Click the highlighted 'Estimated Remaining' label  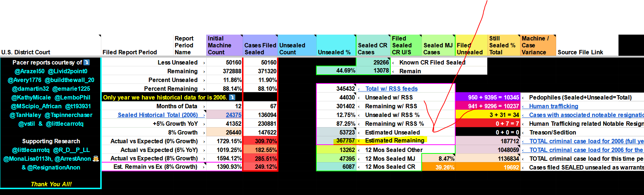tap(395, 140)
